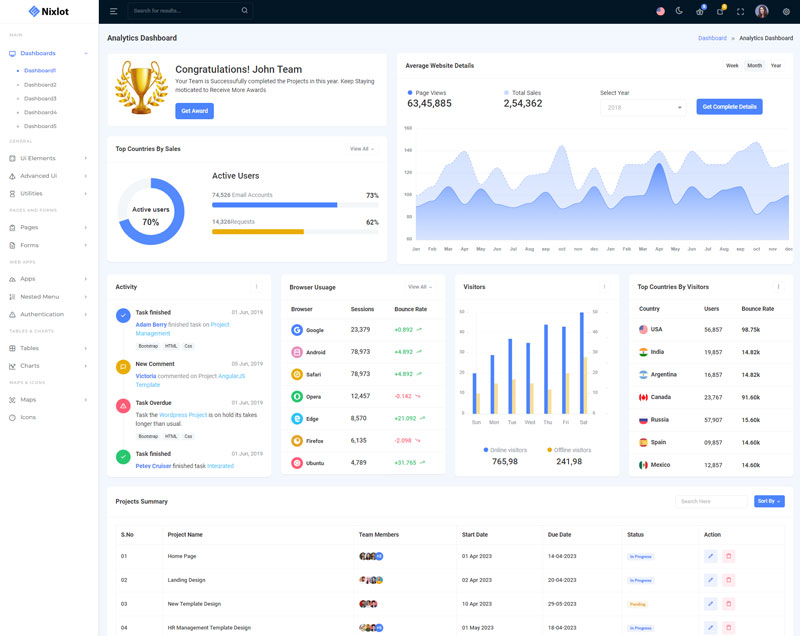Delete the Landing Design project row
Image resolution: width=800 pixels, height=636 pixels.
click(728, 580)
